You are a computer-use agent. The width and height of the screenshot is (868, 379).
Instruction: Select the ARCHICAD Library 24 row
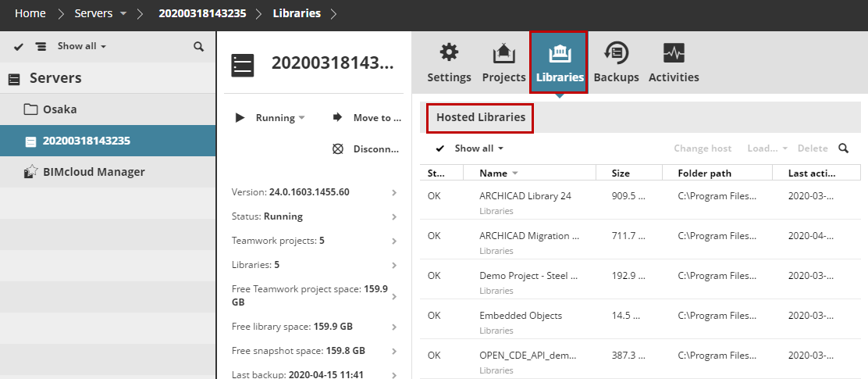point(640,200)
